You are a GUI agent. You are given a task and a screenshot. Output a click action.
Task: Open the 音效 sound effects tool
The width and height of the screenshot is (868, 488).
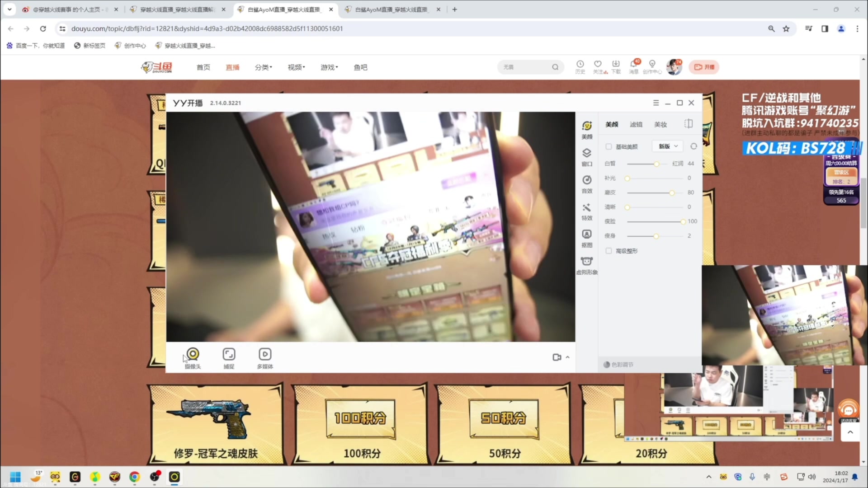[587, 184]
